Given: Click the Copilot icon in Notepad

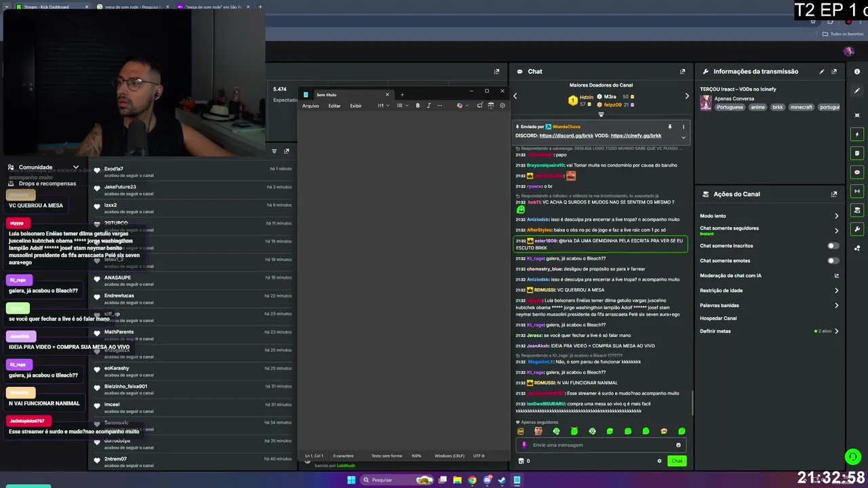Looking at the screenshot, I should (x=460, y=105).
